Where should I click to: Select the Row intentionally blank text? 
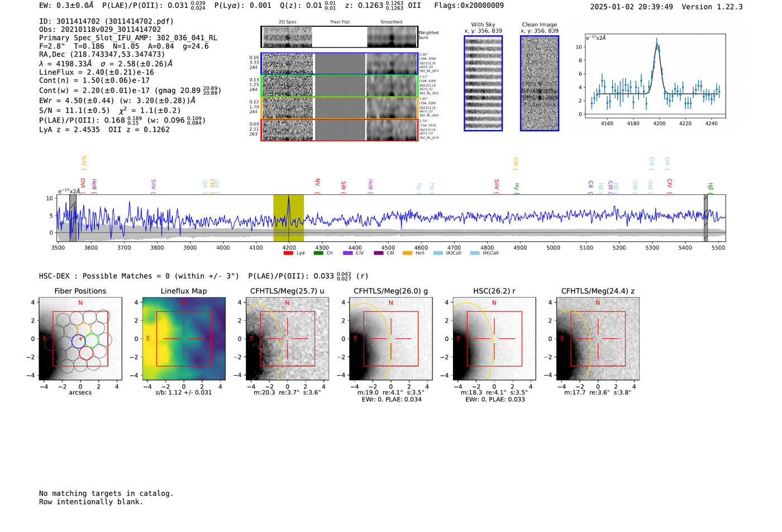pyautogui.click(x=91, y=502)
